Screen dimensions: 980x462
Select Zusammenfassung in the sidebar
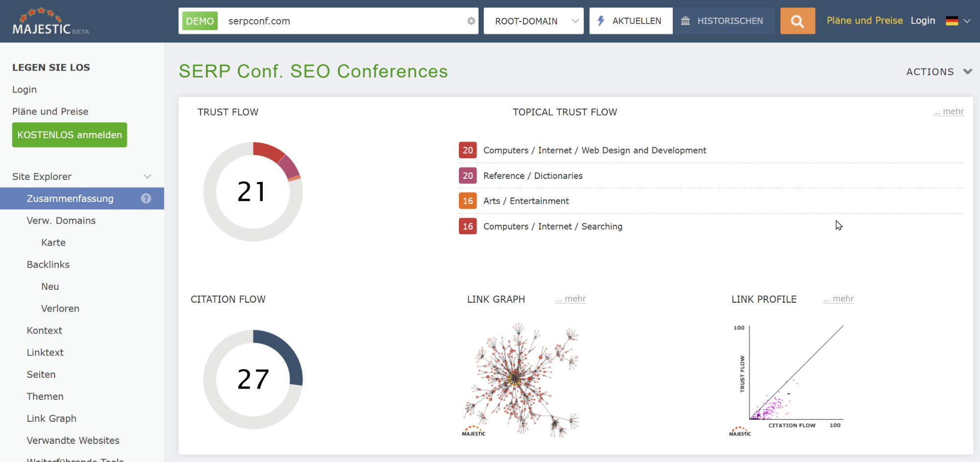click(x=70, y=198)
